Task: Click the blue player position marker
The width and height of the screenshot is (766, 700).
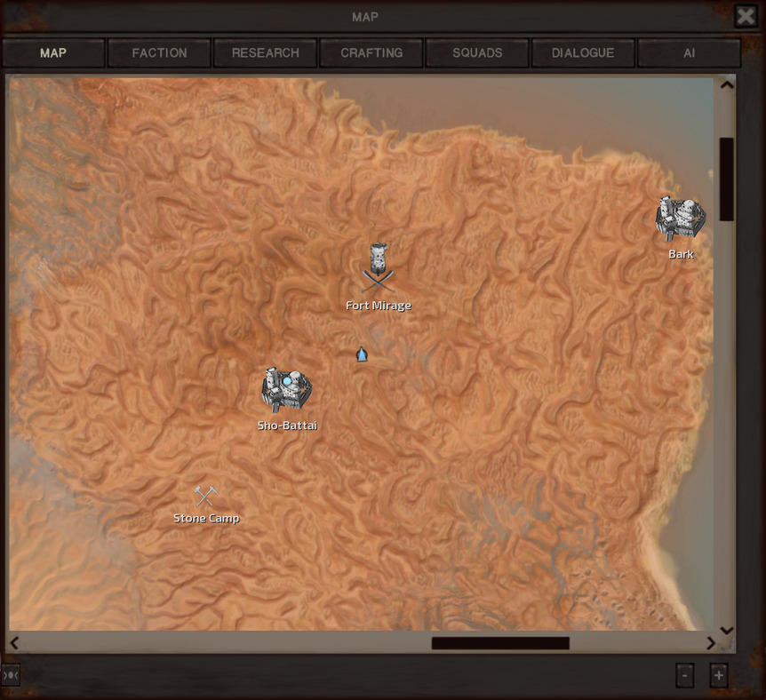Action: [x=362, y=354]
